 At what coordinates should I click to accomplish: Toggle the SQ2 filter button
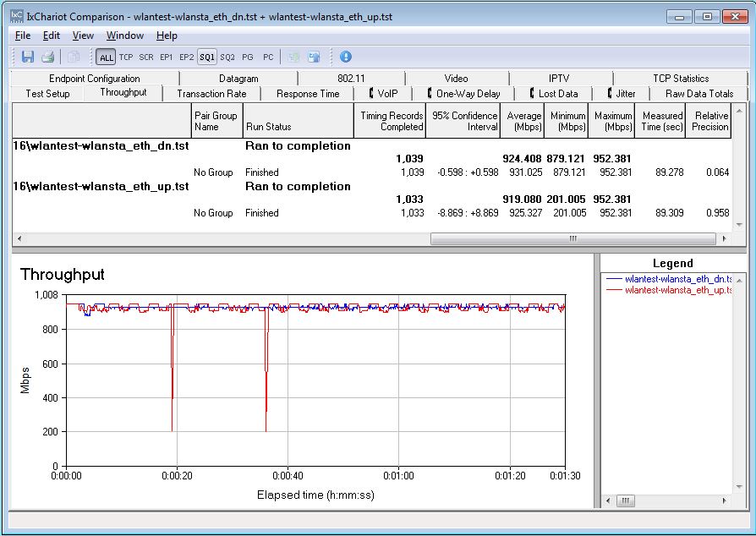[x=227, y=57]
